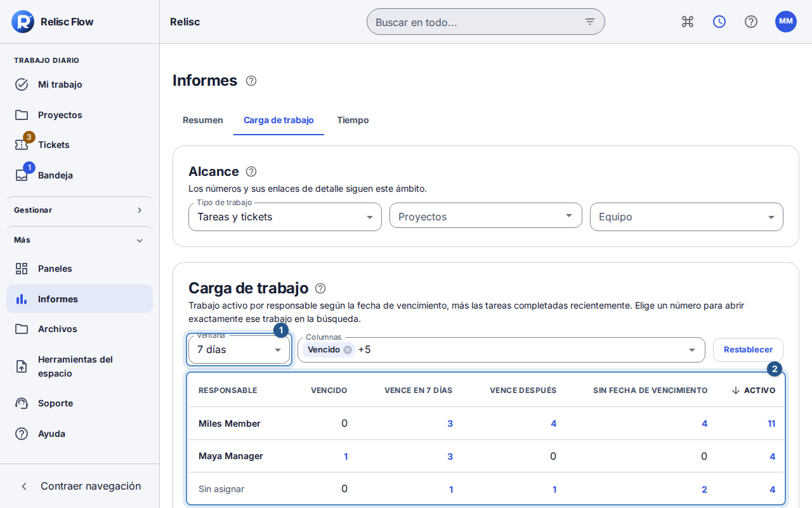Image resolution: width=812 pixels, height=508 pixels.
Task: Open the recent activity clock icon
Action: (719, 22)
